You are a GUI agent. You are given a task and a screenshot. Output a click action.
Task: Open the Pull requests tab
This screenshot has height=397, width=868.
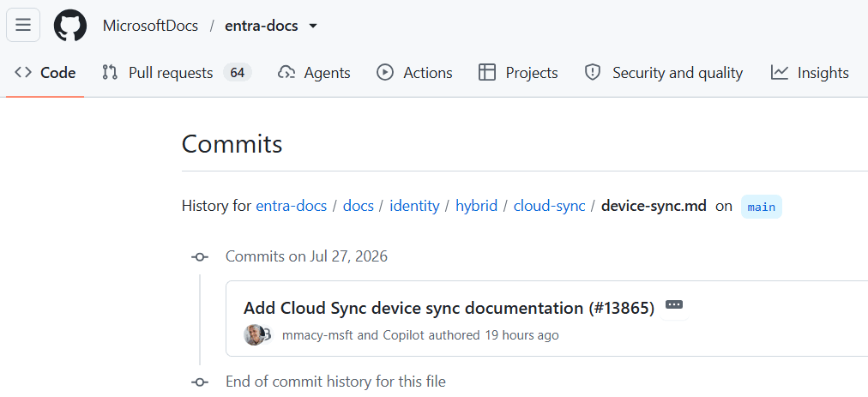click(x=177, y=73)
